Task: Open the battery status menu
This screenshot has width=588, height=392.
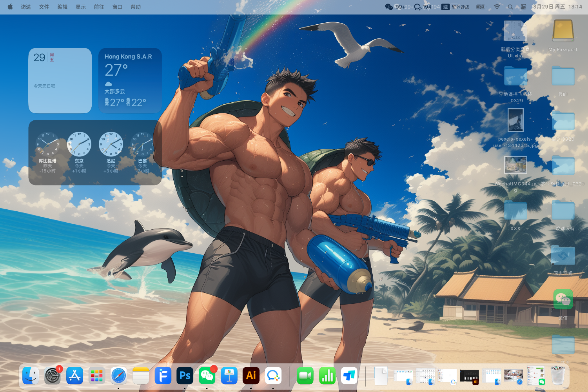Action: 481,7
